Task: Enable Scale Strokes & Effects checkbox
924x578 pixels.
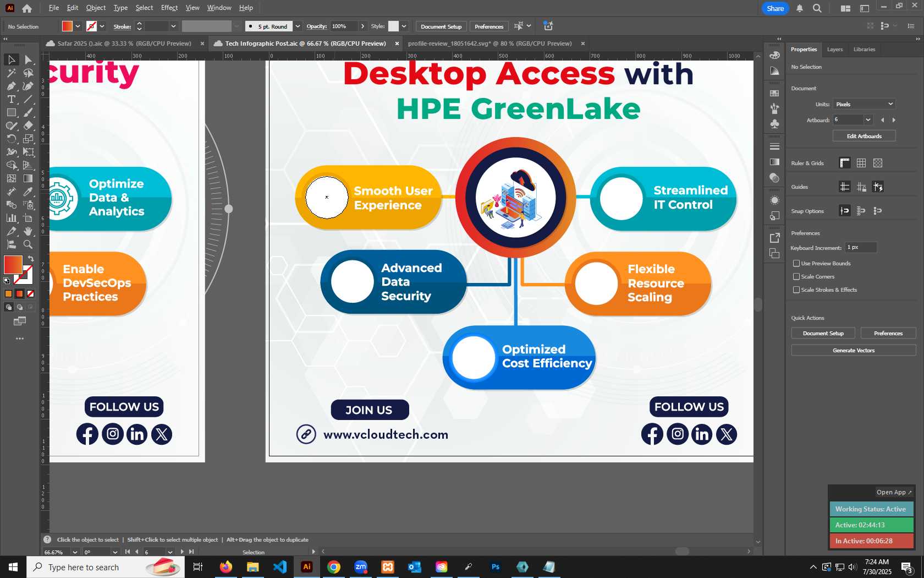Action: pyautogui.click(x=796, y=290)
